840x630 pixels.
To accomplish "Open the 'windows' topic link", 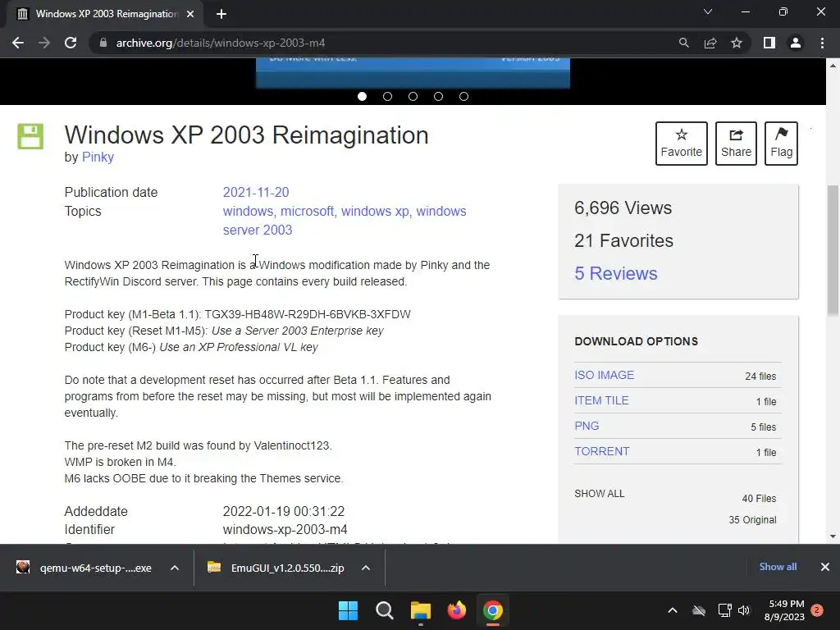I will tap(248, 211).
